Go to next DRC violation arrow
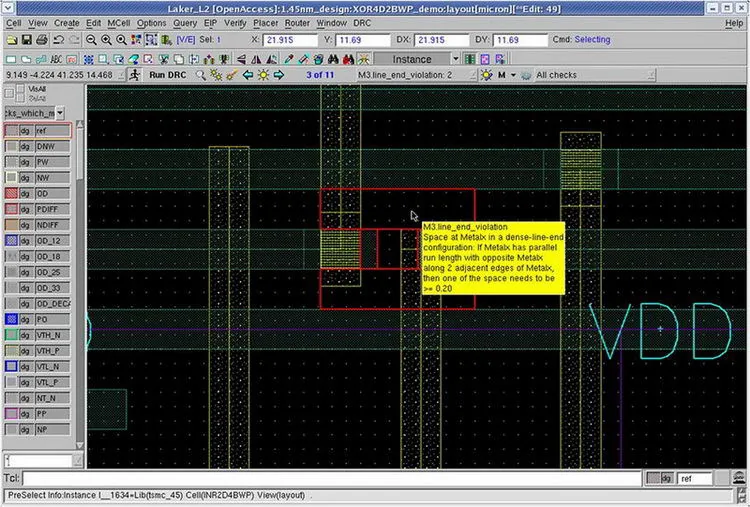Image resolution: width=750 pixels, height=507 pixels. 278,75
